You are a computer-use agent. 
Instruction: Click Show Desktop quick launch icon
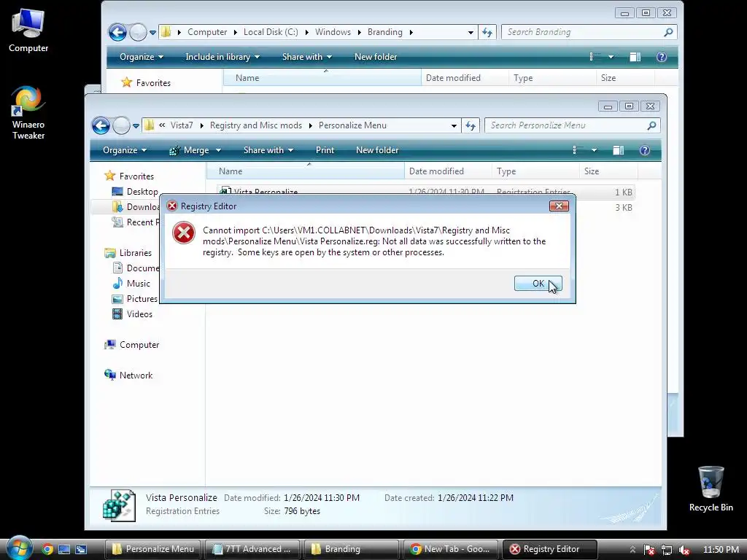click(64, 549)
